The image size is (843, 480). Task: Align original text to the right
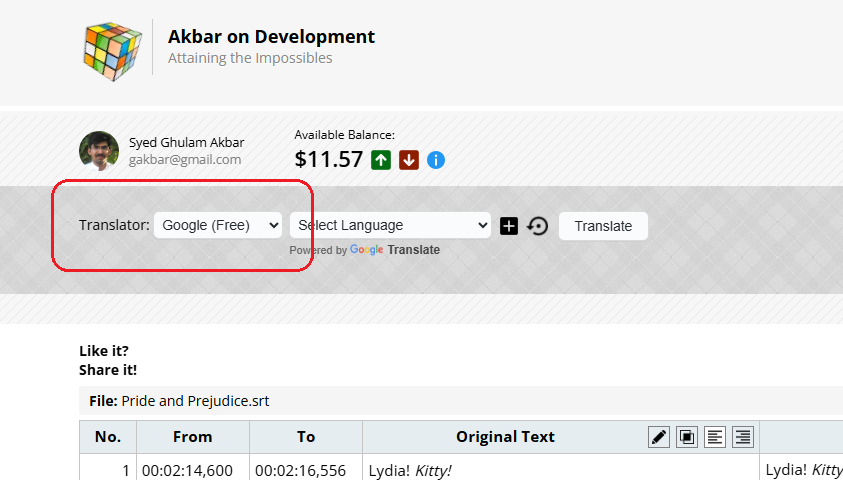tap(742, 436)
